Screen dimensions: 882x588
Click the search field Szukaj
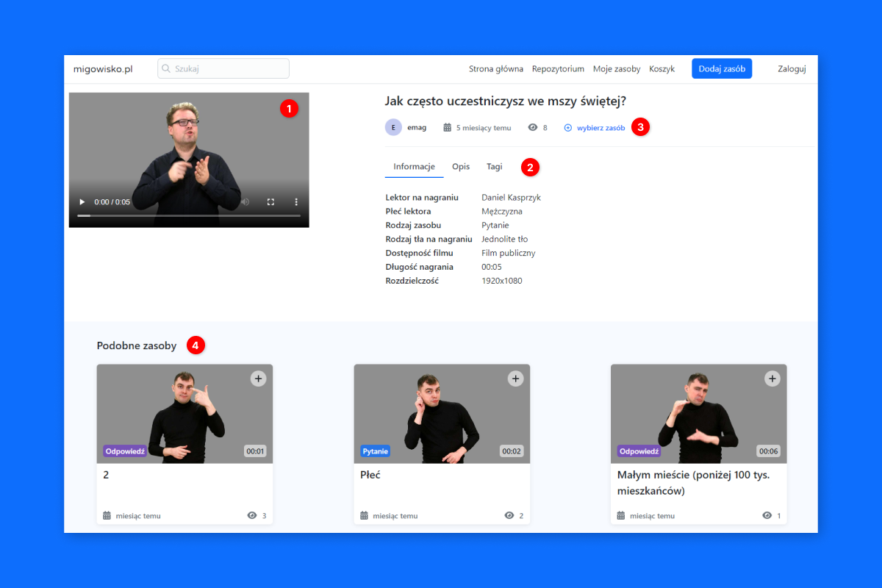(228, 68)
